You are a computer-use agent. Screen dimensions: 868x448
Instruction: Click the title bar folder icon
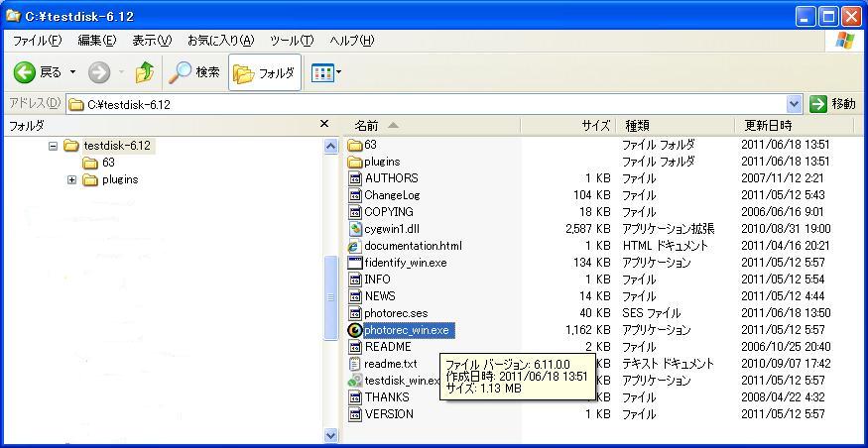[x=13, y=16]
